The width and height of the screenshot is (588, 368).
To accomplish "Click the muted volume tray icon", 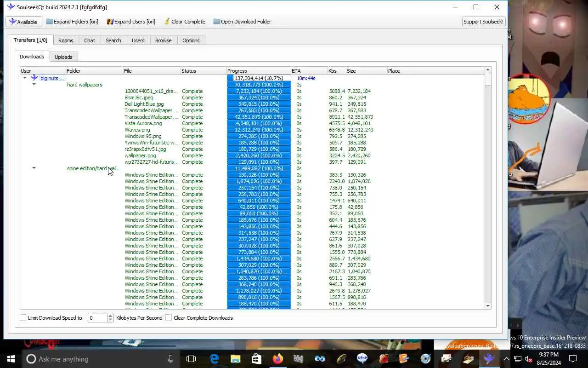I will 529,359.
